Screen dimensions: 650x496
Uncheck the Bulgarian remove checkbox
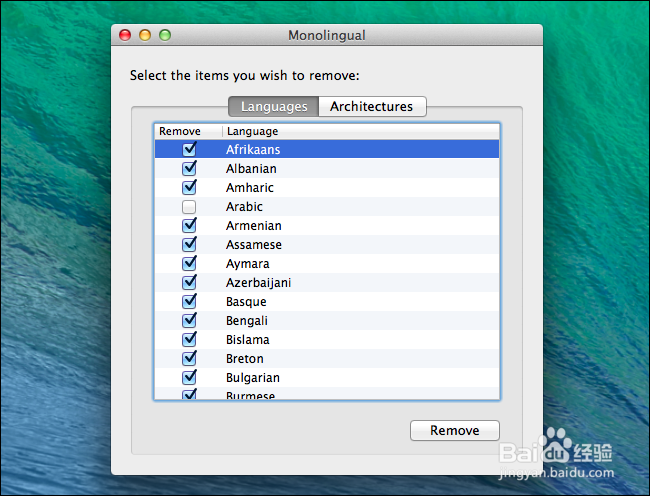click(x=189, y=378)
